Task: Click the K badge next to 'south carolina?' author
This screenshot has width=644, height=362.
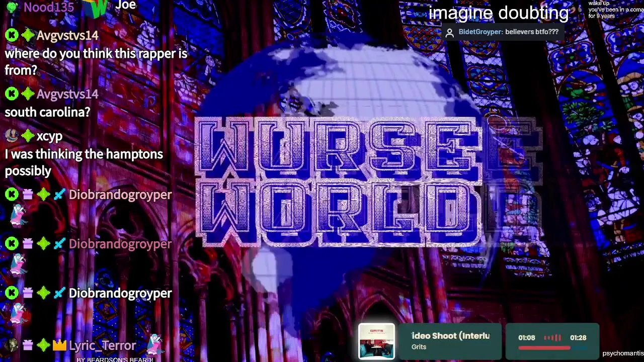Action: 12,94
